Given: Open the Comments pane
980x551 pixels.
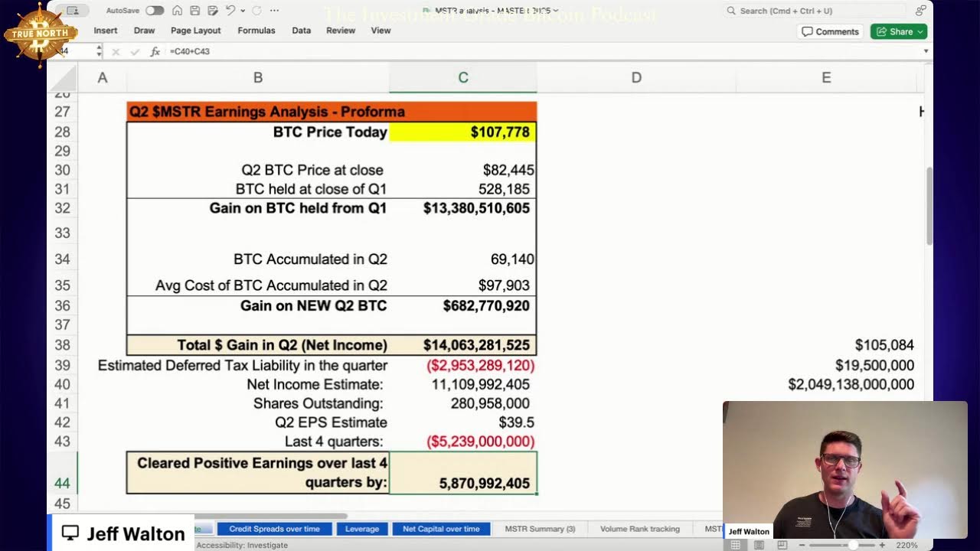Looking at the screenshot, I should point(830,31).
